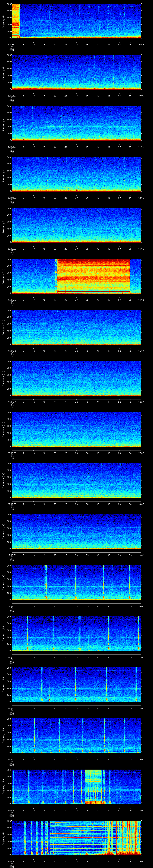Select the 22:16:00 timestamp label

point(12,453)
